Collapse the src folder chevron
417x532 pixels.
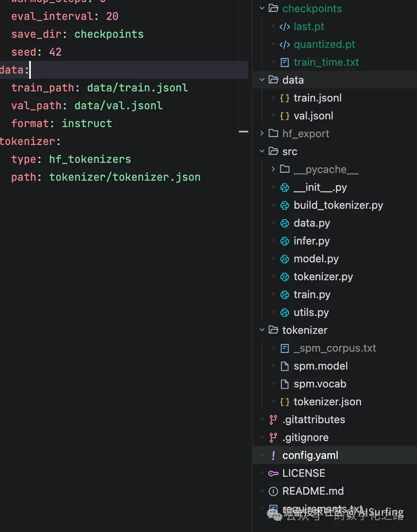(x=262, y=151)
